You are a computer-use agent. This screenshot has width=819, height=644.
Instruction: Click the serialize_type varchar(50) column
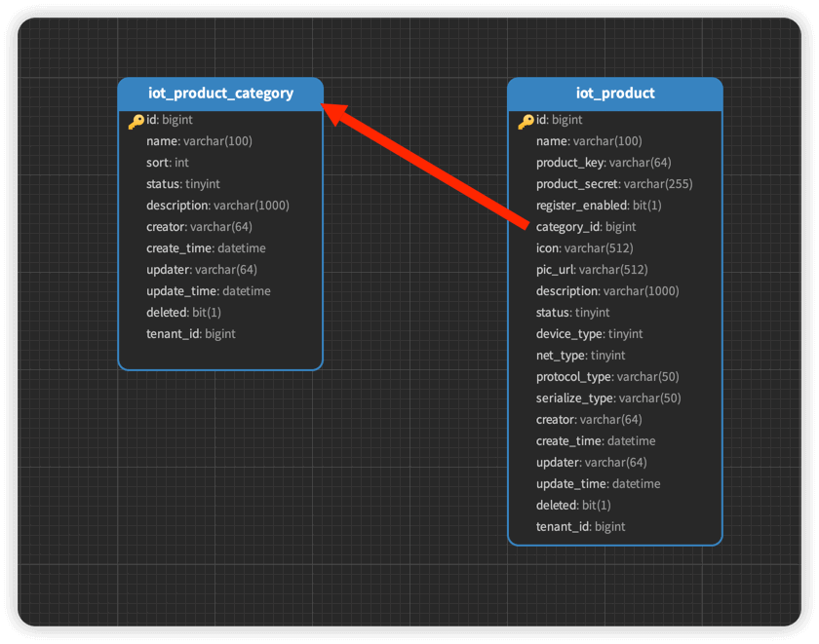(607, 398)
